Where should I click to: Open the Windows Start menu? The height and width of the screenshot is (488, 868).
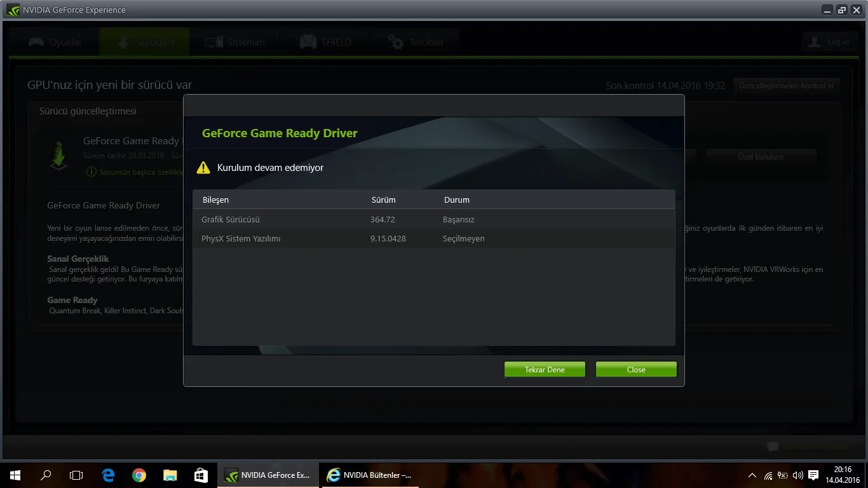[x=15, y=475]
